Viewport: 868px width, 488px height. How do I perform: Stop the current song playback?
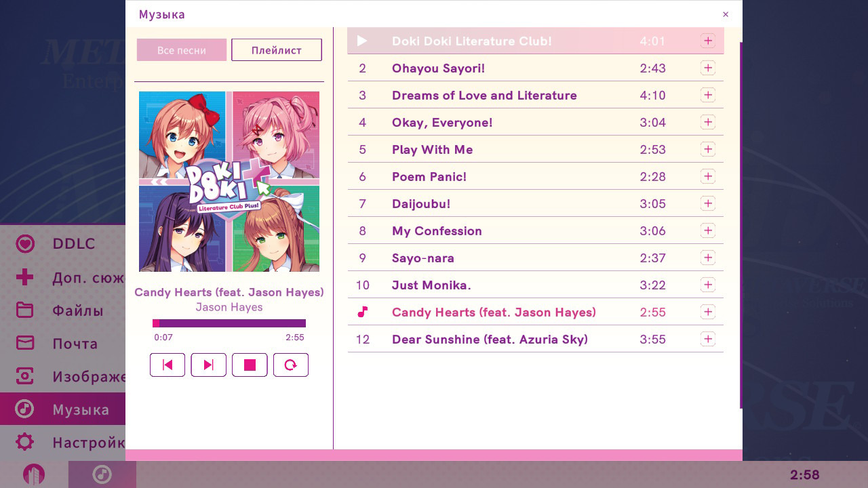(x=250, y=365)
